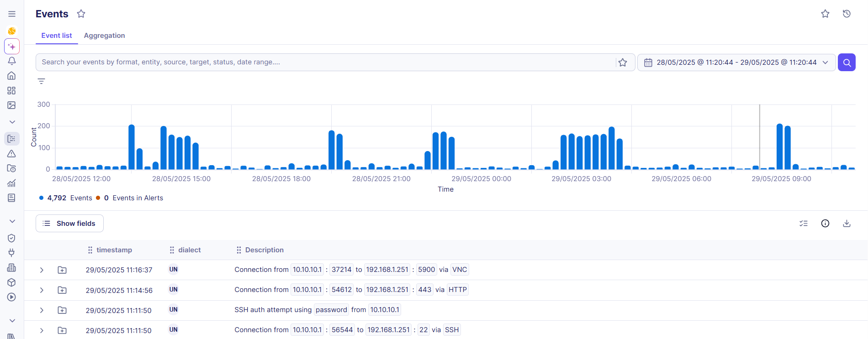Open the history clock icon top-right
This screenshot has height=339, width=868.
click(847, 14)
